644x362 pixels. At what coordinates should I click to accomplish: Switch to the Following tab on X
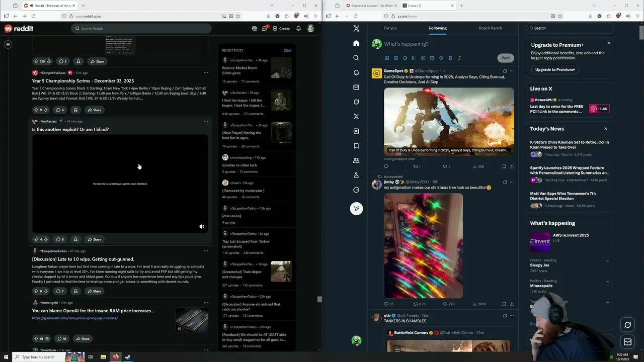(x=438, y=28)
